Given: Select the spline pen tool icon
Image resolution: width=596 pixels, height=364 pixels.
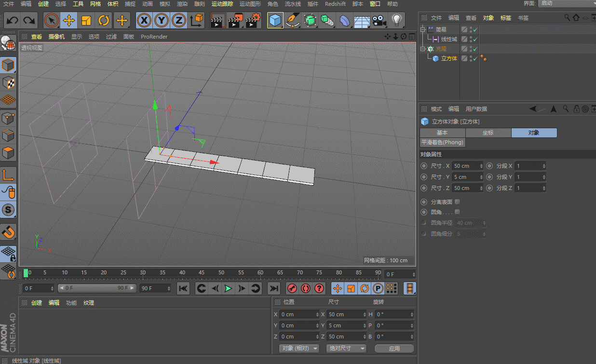Looking at the screenshot, I should [292, 20].
